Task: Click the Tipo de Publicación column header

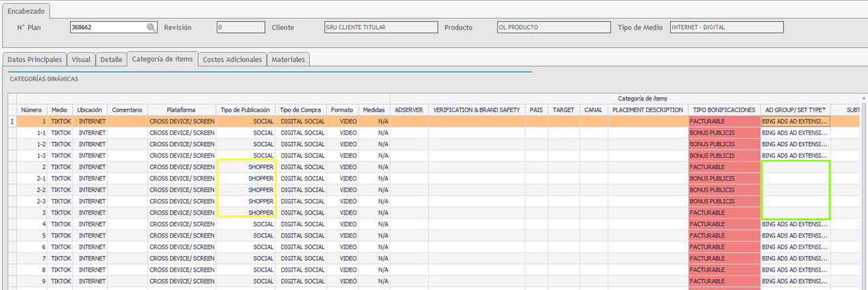Action: [245, 109]
